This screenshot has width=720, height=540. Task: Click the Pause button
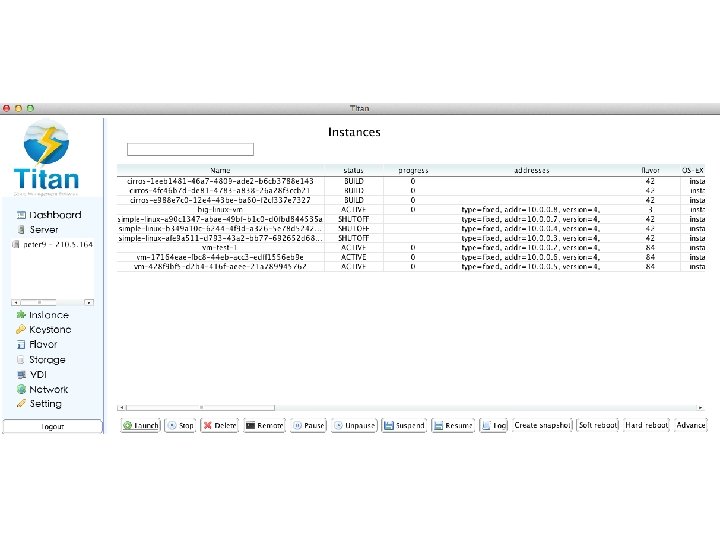309,425
